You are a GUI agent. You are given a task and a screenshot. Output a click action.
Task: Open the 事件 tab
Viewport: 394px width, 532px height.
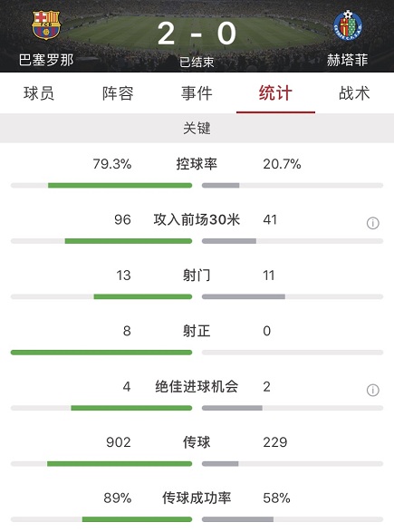[x=197, y=93]
